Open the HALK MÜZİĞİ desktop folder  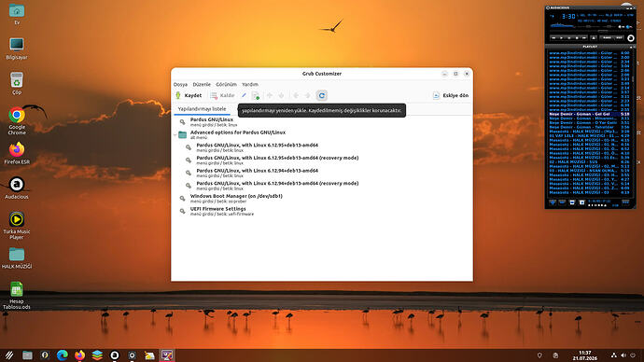coord(17,258)
